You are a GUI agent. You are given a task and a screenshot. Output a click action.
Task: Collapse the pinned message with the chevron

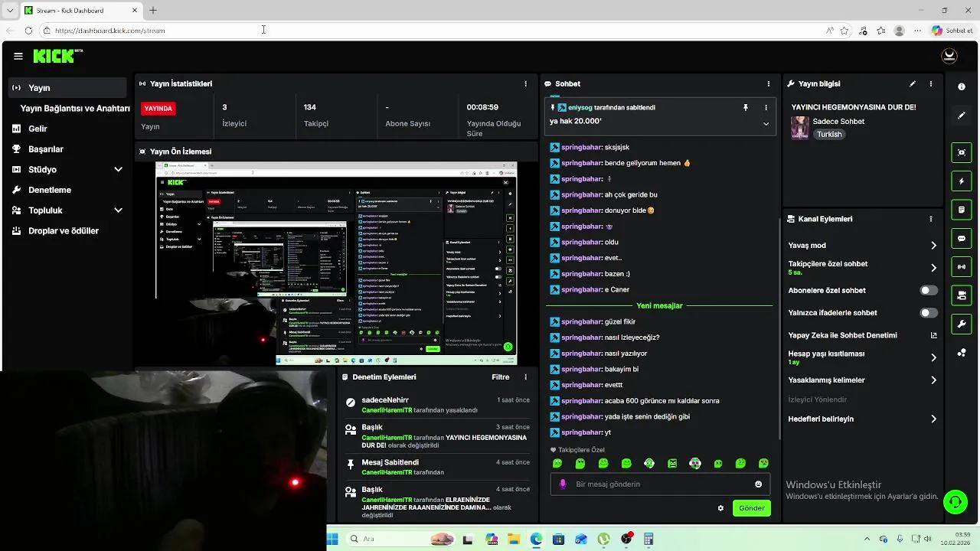click(766, 123)
